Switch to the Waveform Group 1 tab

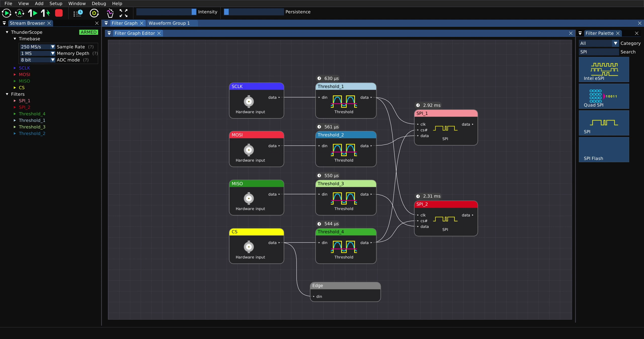[x=169, y=23]
